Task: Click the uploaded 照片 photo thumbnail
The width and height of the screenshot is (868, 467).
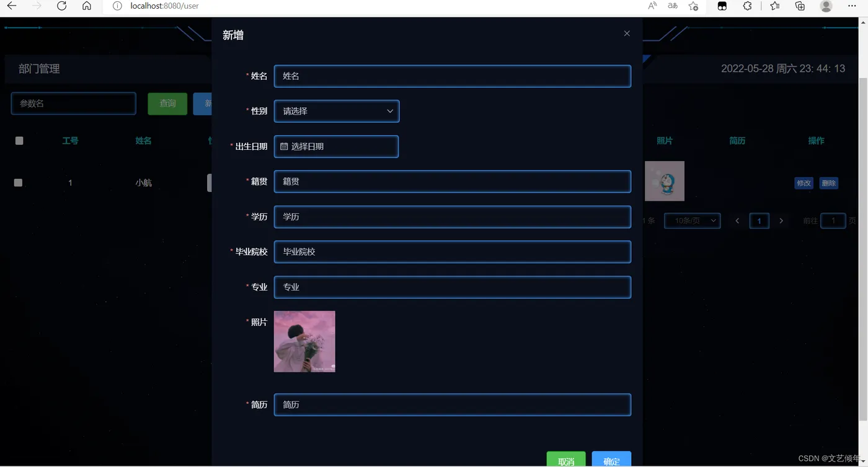Action: tap(304, 341)
